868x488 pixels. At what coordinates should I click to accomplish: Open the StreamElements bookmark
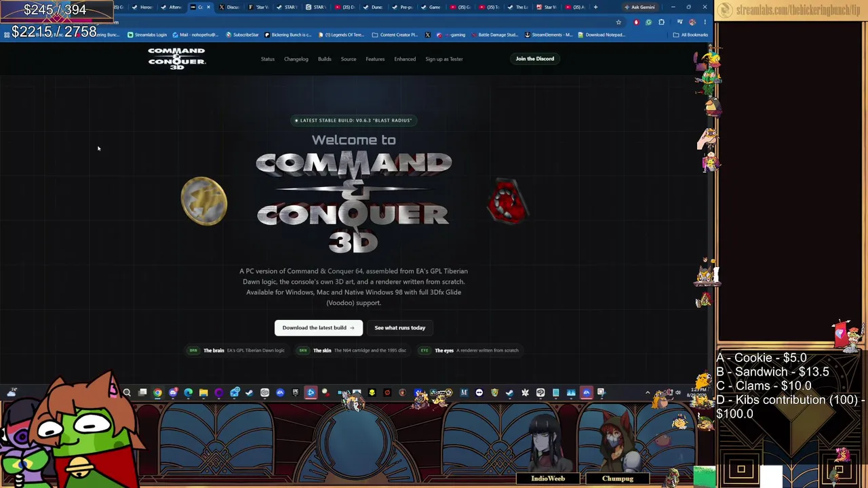549,35
